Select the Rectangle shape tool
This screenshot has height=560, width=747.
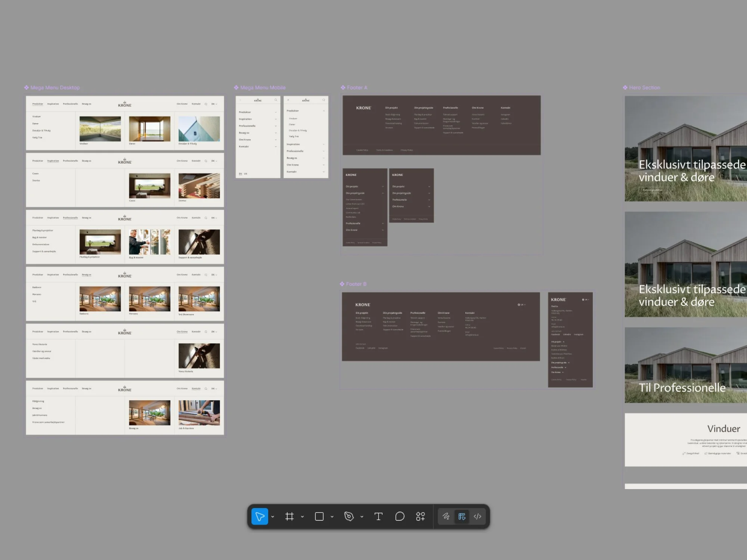pyautogui.click(x=319, y=517)
